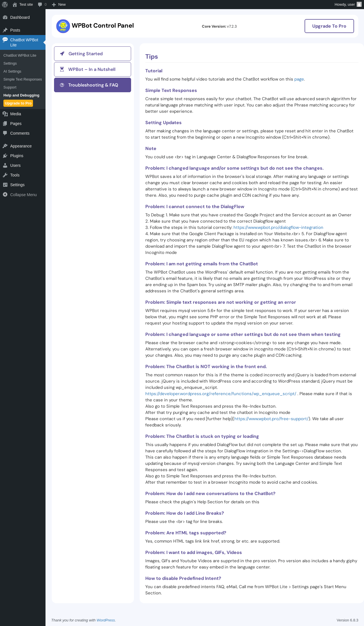Open the dialogflow-integration tutorial link

(x=278, y=227)
